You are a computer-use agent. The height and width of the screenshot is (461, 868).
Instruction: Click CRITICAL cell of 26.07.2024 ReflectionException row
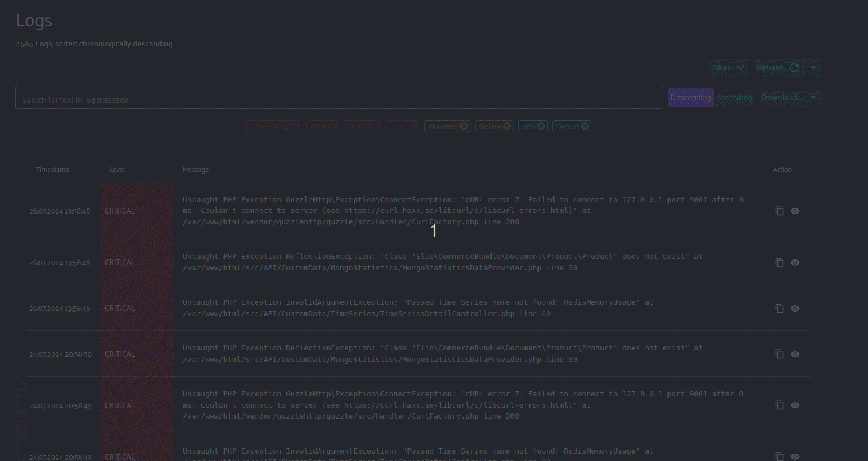(x=137, y=262)
